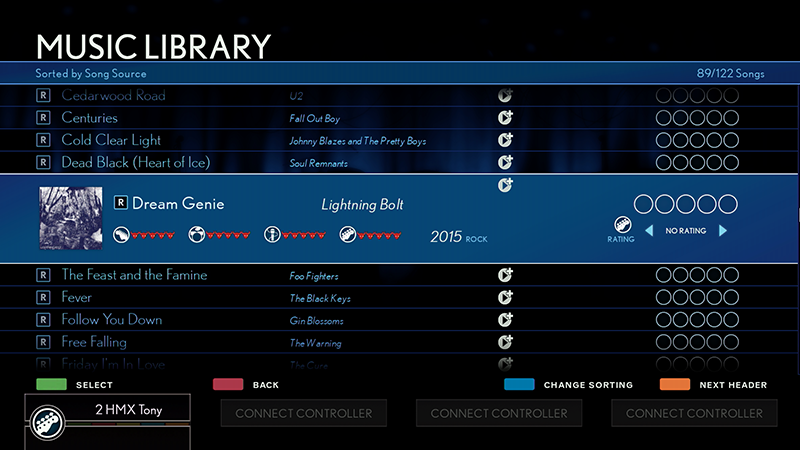Click the drums difficulty icon for Dream Genie
800x450 pixels.
point(197,236)
